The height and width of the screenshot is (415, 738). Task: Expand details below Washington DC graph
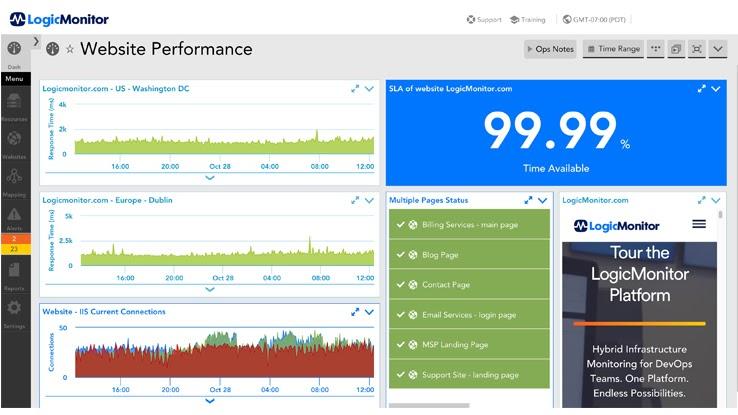pos(209,178)
